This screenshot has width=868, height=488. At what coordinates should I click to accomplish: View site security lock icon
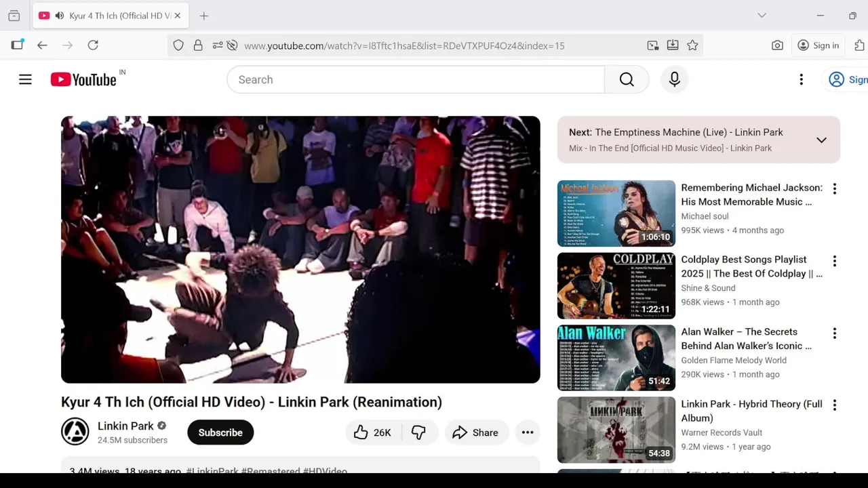point(198,45)
